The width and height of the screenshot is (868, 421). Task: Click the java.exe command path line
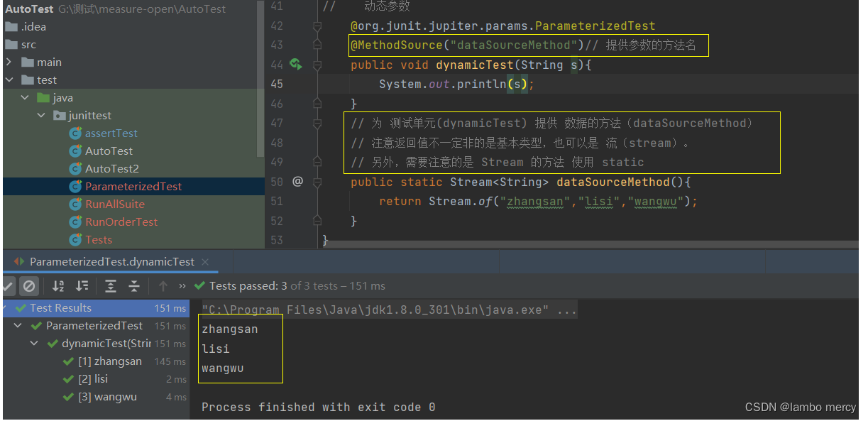[x=390, y=310]
